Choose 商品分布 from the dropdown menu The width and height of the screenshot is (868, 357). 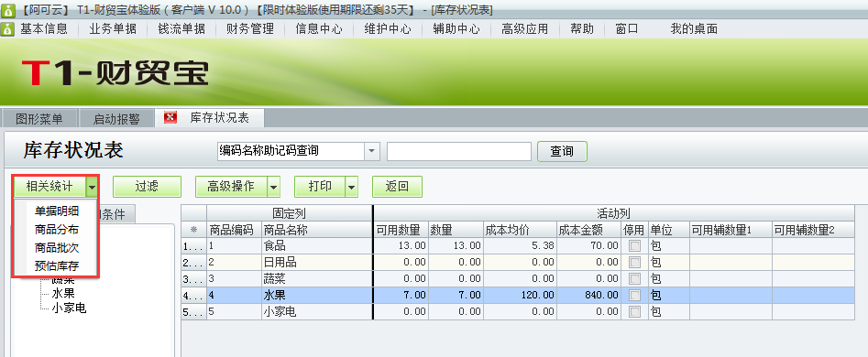(57, 230)
